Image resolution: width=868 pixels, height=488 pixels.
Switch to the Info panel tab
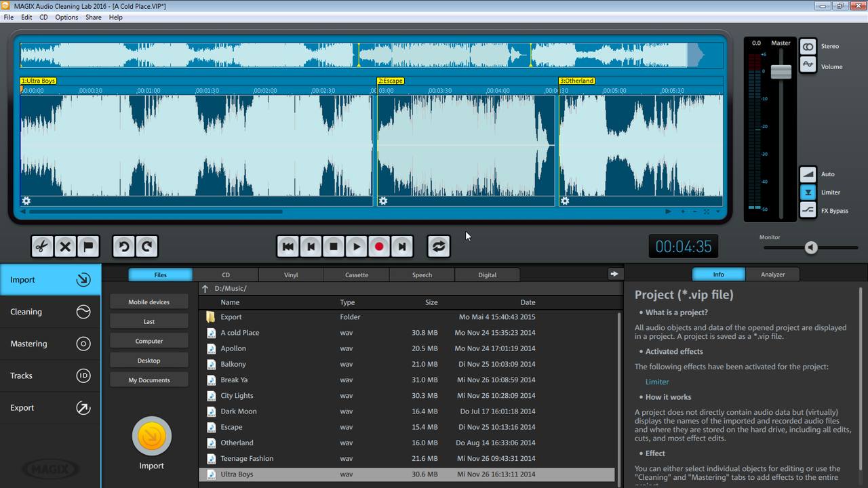point(718,274)
